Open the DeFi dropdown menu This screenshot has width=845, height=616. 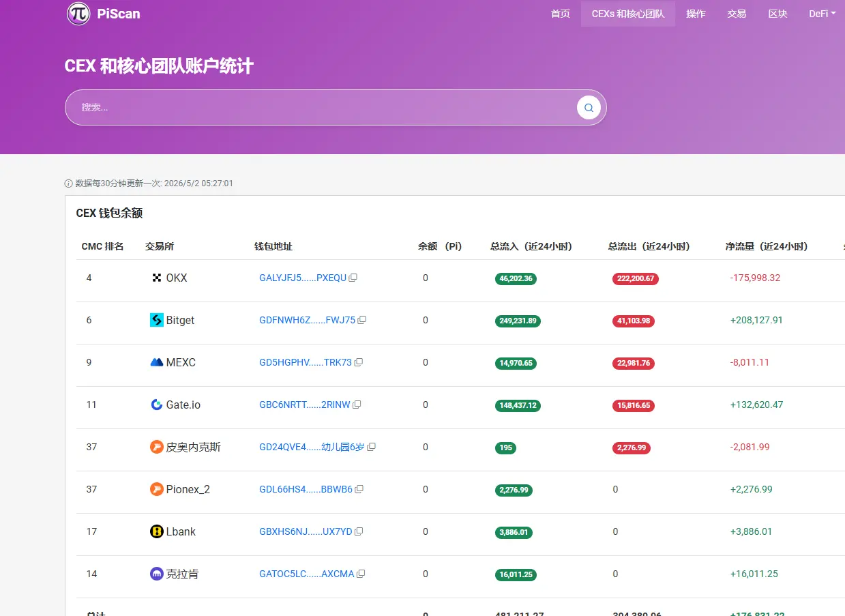(x=822, y=14)
